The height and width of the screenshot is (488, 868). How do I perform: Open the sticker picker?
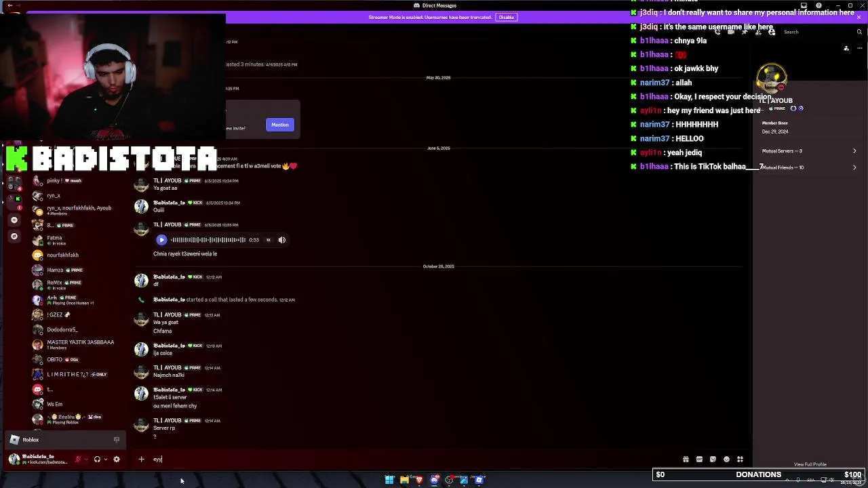pos(713,460)
